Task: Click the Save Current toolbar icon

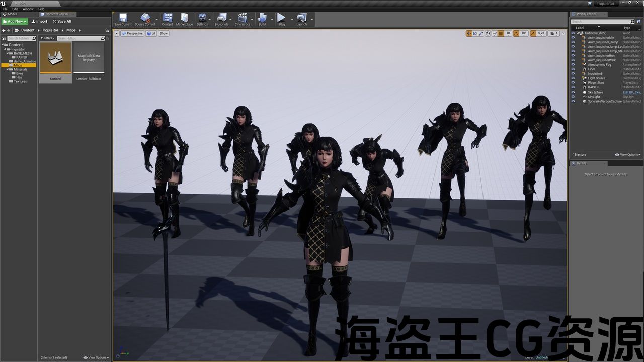Action: 123,19
